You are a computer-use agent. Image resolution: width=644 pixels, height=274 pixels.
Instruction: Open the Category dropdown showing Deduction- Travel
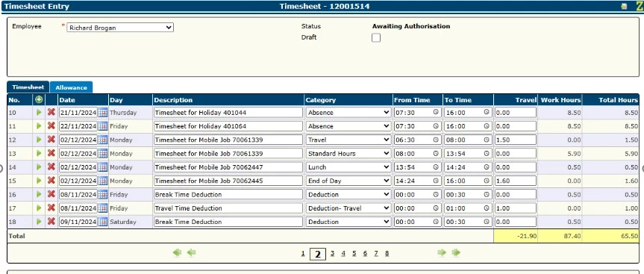[348, 208]
